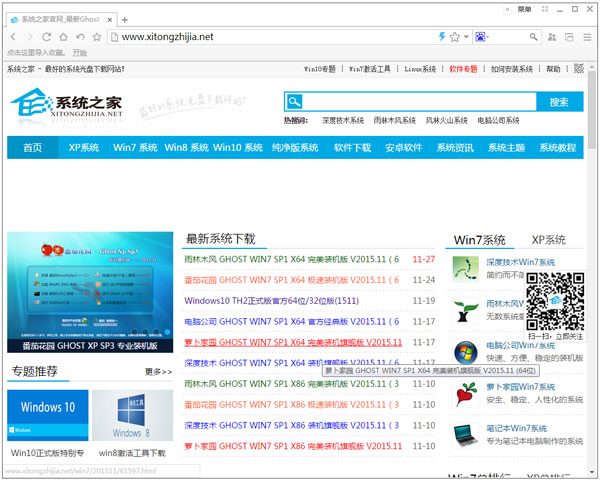Click the lightning speed mode icon
600x480 pixels.
tap(441, 37)
